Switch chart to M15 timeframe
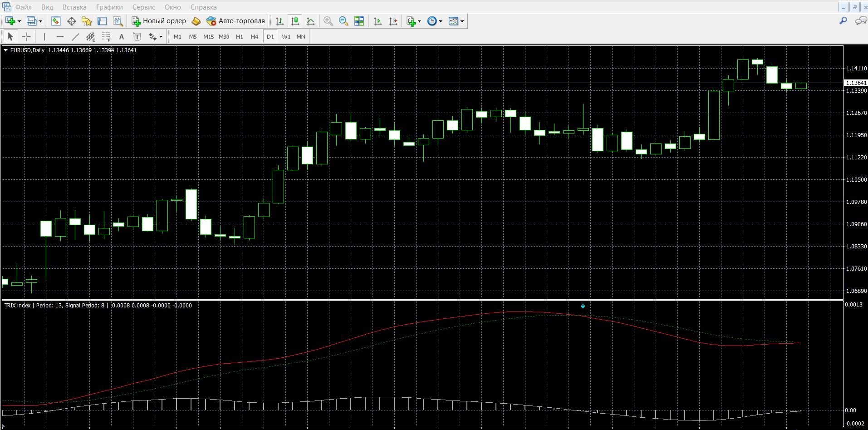This screenshot has width=868, height=430. (x=208, y=36)
